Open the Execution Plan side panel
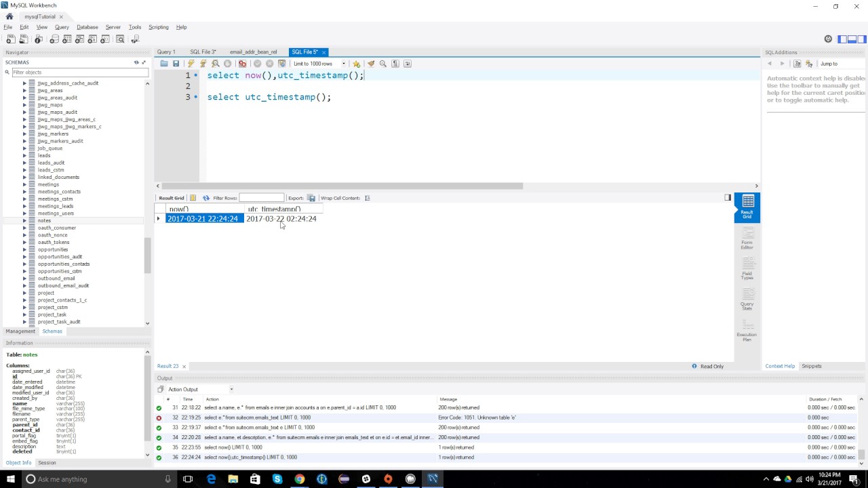This screenshot has height=488, width=868. [747, 329]
